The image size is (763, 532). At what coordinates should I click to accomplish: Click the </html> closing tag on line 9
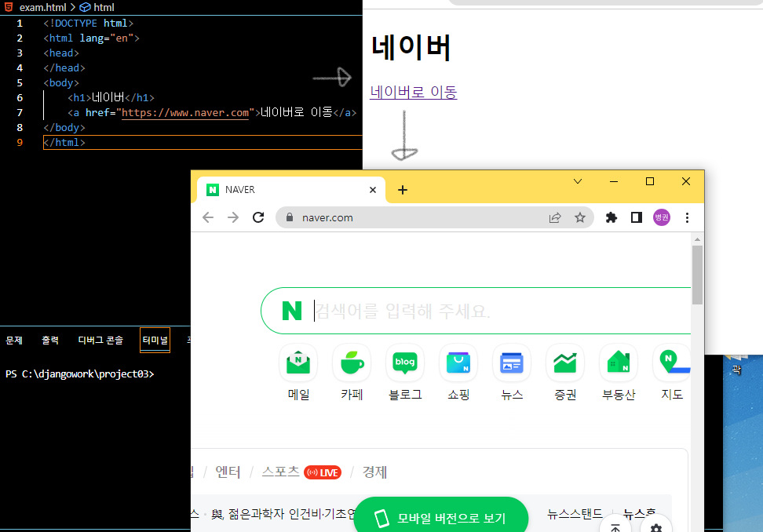coord(64,143)
